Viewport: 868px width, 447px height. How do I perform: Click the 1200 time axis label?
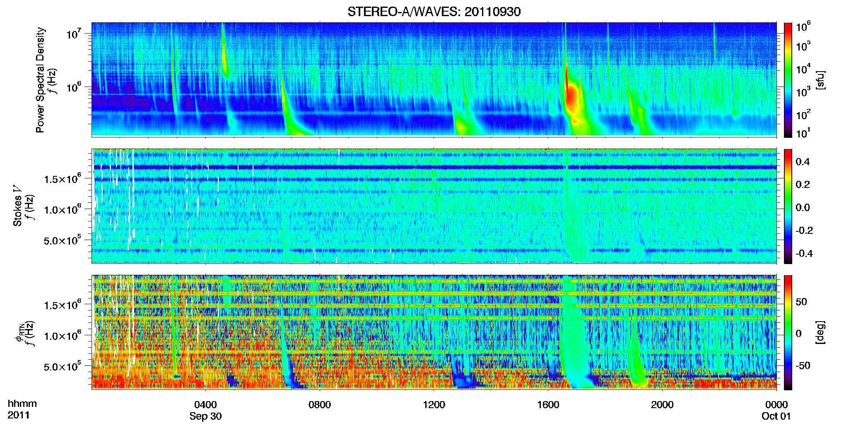click(434, 405)
